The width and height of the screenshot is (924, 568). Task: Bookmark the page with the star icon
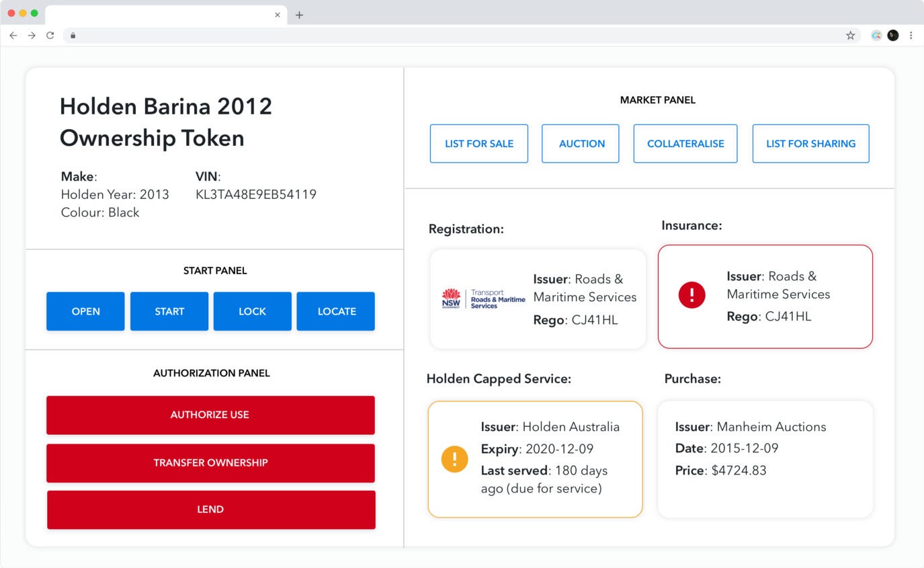[x=850, y=36]
